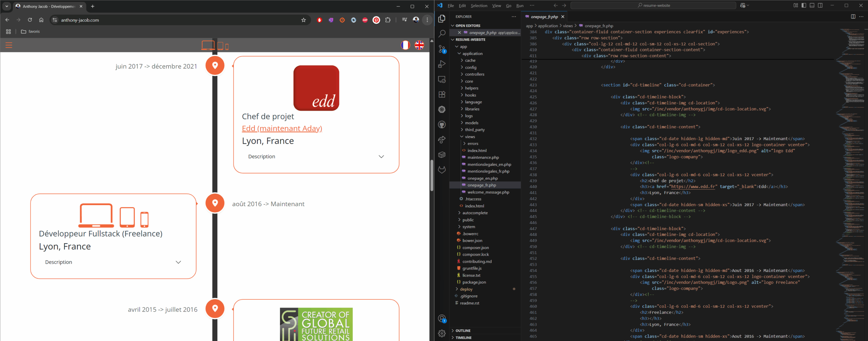Split the editor to the right
Screen dimensions: 868x341
(853, 17)
